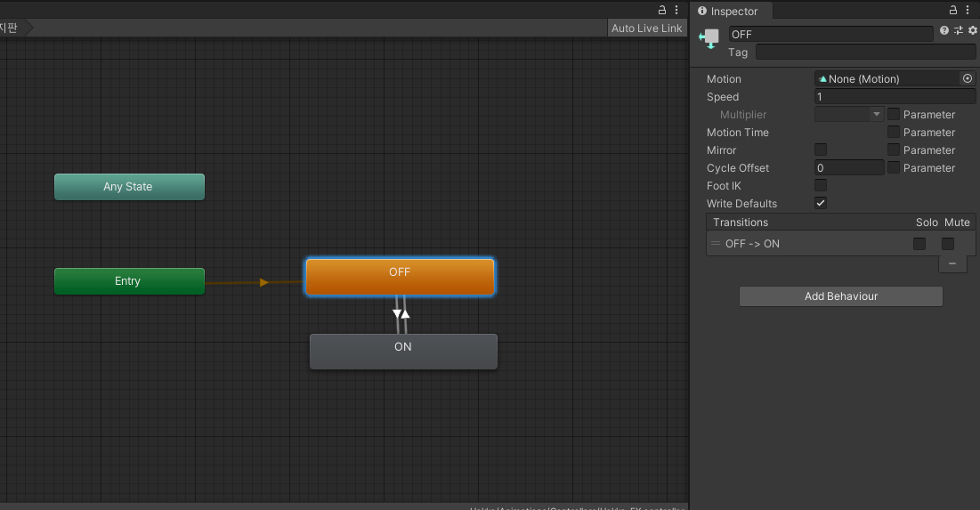Select the Entry to OFF transition arrow
Image resolution: width=980 pixels, height=510 pixels.
(263, 282)
